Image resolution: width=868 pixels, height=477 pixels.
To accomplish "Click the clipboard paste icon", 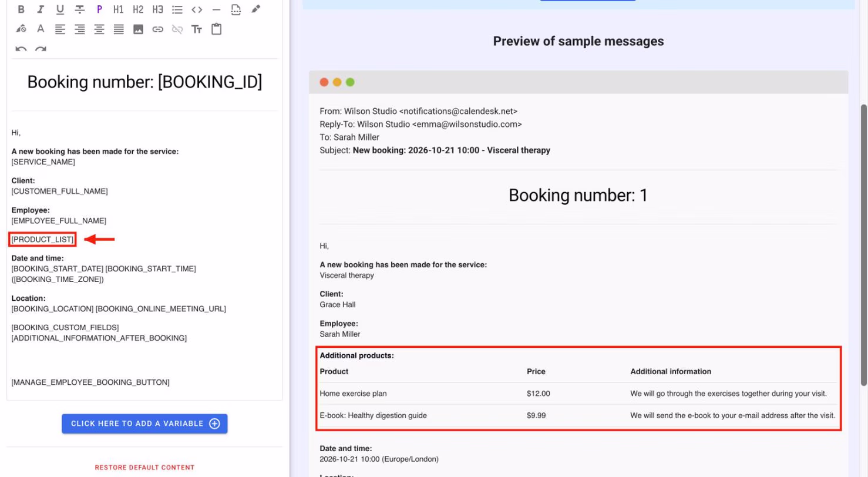I will click(216, 29).
